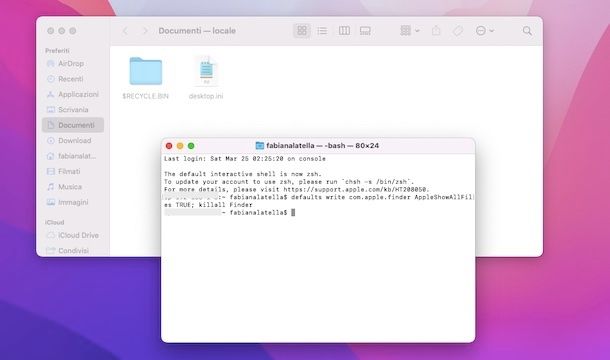This screenshot has height=360, width=610.
Task: Click the Finder share icon
Action: click(436, 31)
